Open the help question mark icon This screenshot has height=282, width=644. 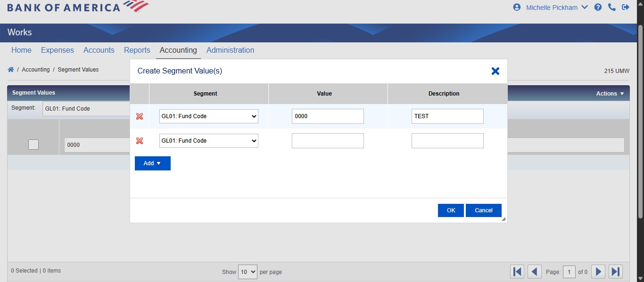point(598,7)
